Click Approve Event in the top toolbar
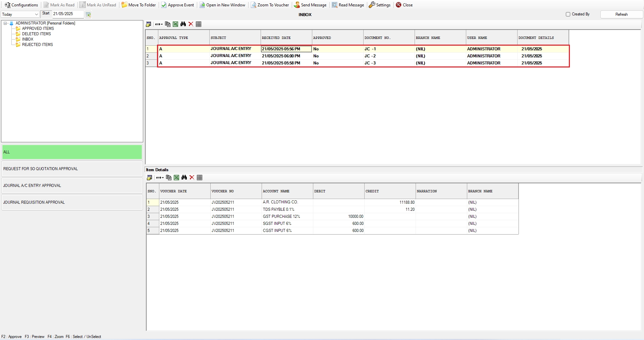 177,5
